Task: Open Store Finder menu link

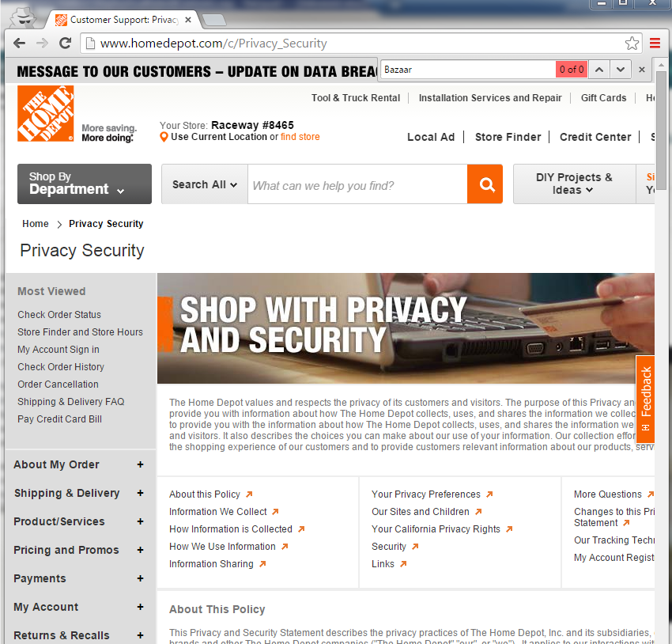Action: pyautogui.click(x=508, y=137)
